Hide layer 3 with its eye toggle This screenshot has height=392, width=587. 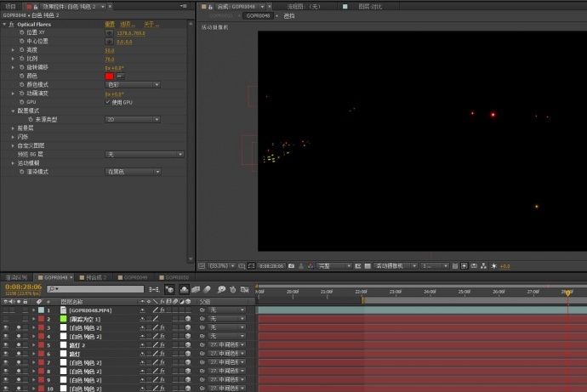tap(6, 327)
